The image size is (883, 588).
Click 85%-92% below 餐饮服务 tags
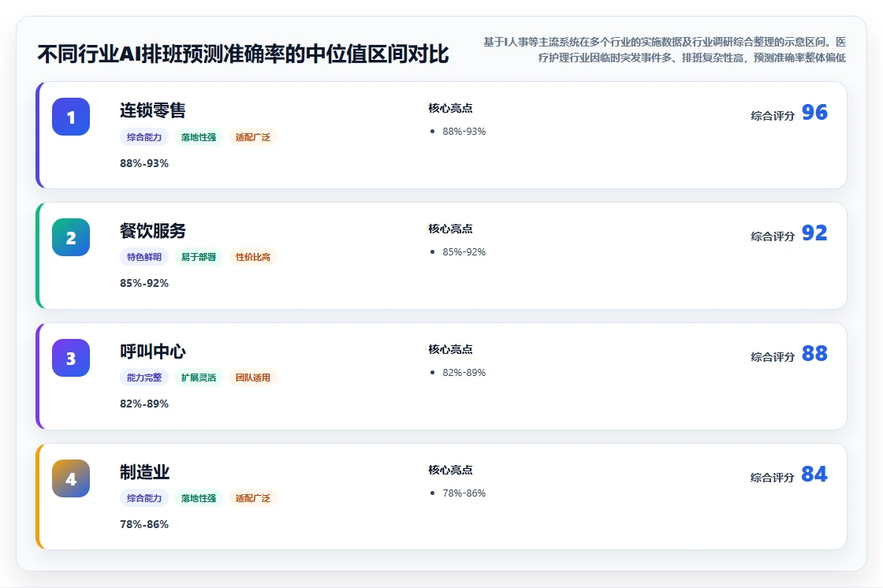click(144, 283)
